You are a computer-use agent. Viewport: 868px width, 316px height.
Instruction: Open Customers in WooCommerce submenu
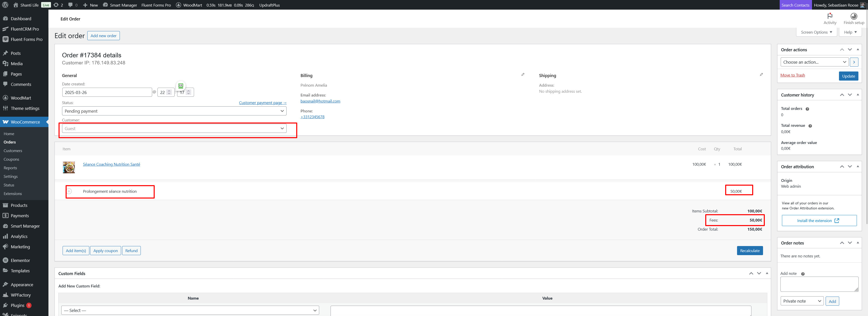(13, 151)
